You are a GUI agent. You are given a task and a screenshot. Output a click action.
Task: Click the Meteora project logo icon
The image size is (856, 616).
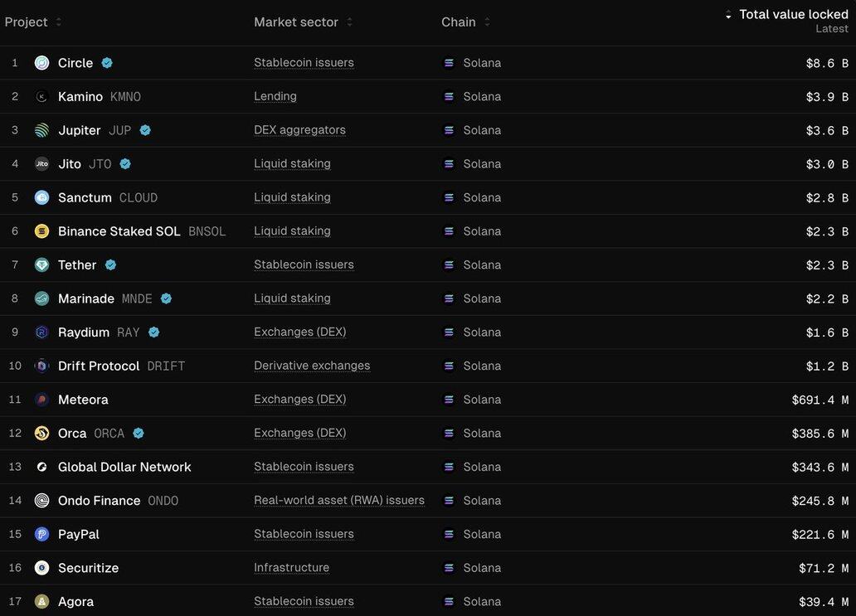coord(42,400)
